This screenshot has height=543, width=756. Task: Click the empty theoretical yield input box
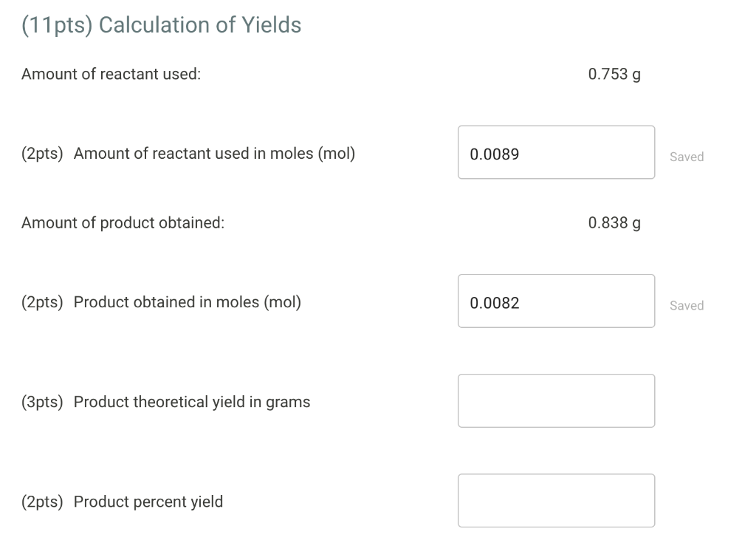[556, 400]
